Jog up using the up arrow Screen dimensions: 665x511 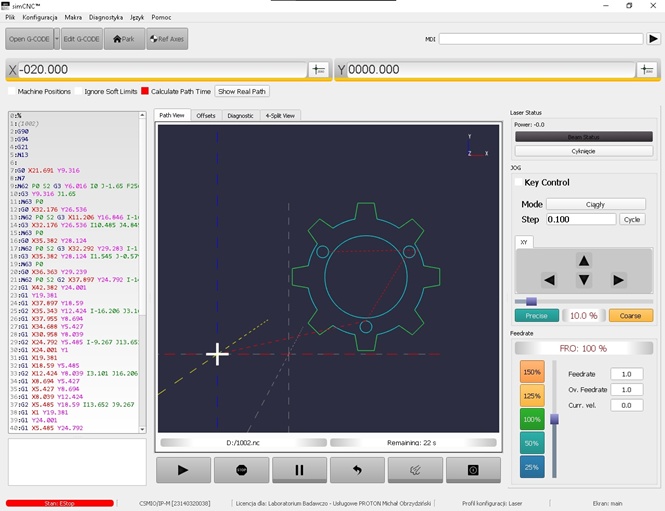pyautogui.click(x=584, y=260)
